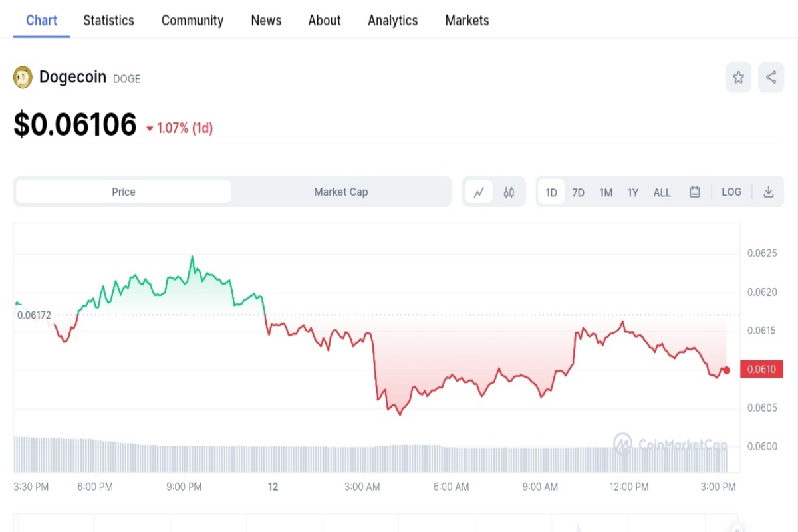Choose the 1M time range

[606, 192]
